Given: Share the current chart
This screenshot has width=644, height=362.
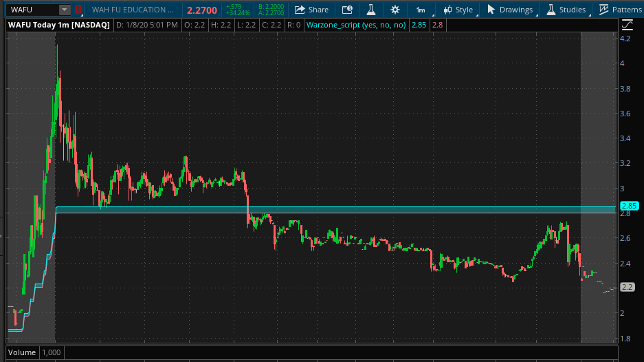Looking at the screenshot, I should [x=312, y=10].
